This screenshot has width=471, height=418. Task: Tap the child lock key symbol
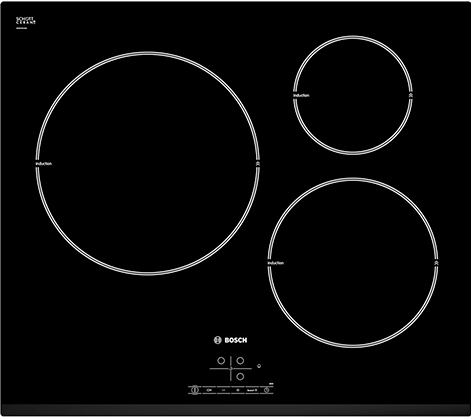tap(209, 390)
